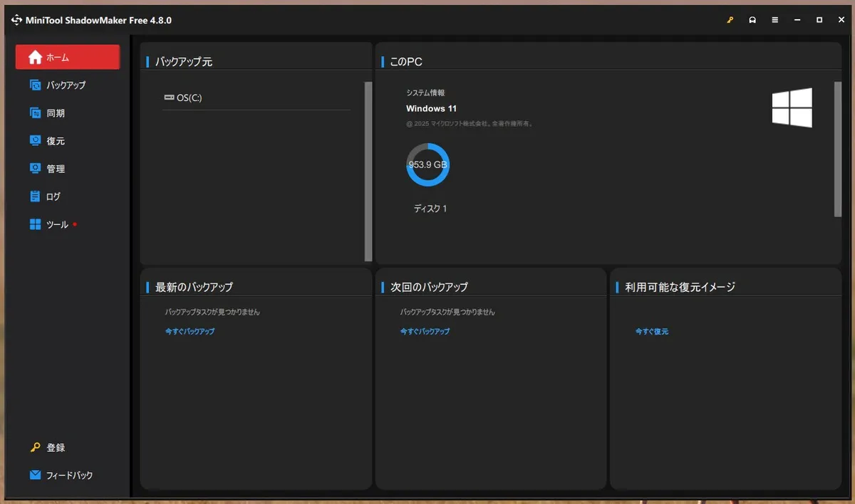Screen dimensions: 855x504
Task: Click the backup source panel scrollbar
Action: pyautogui.click(x=368, y=171)
